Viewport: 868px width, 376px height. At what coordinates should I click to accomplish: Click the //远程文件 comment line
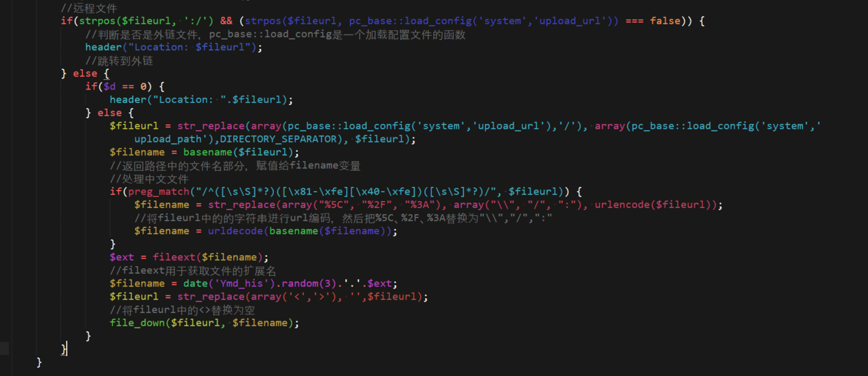pyautogui.click(x=89, y=8)
